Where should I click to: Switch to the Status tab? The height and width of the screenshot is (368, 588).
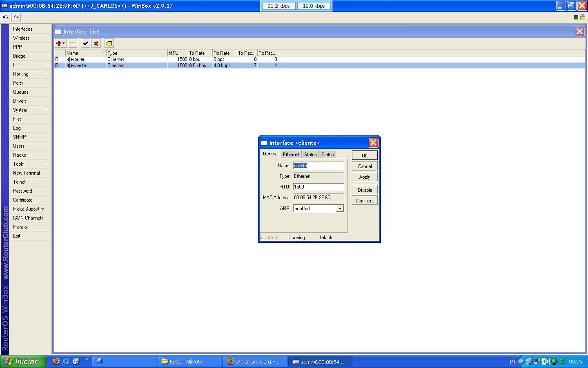coord(310,155)
